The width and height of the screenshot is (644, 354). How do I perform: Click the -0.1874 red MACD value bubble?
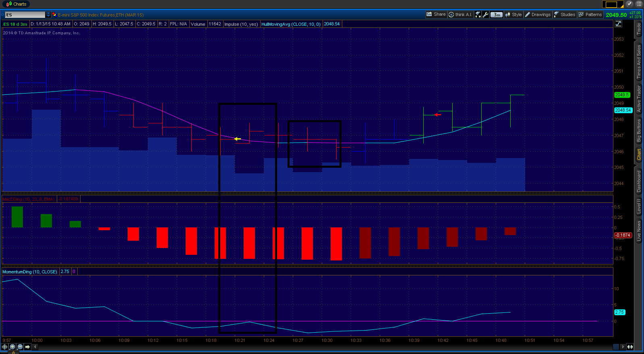click(623, 235)
